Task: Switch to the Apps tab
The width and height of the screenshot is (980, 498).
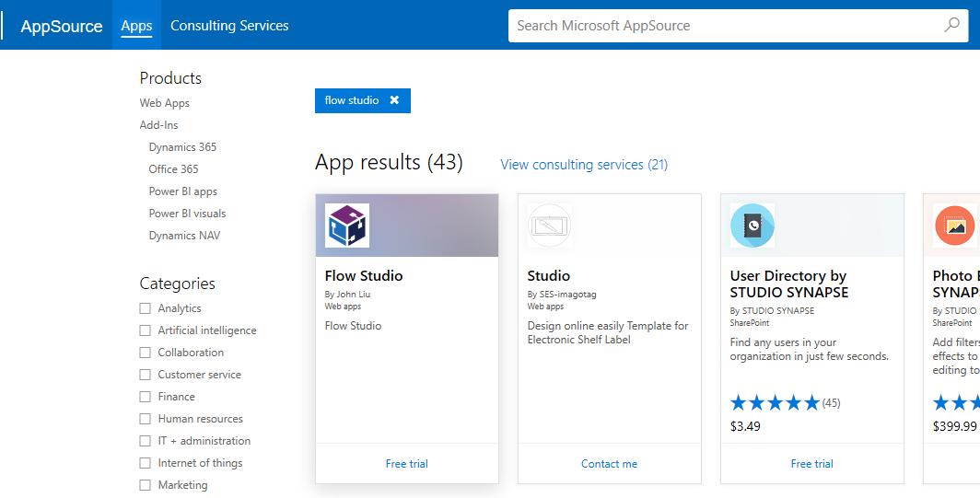Action: pos(136,26)
